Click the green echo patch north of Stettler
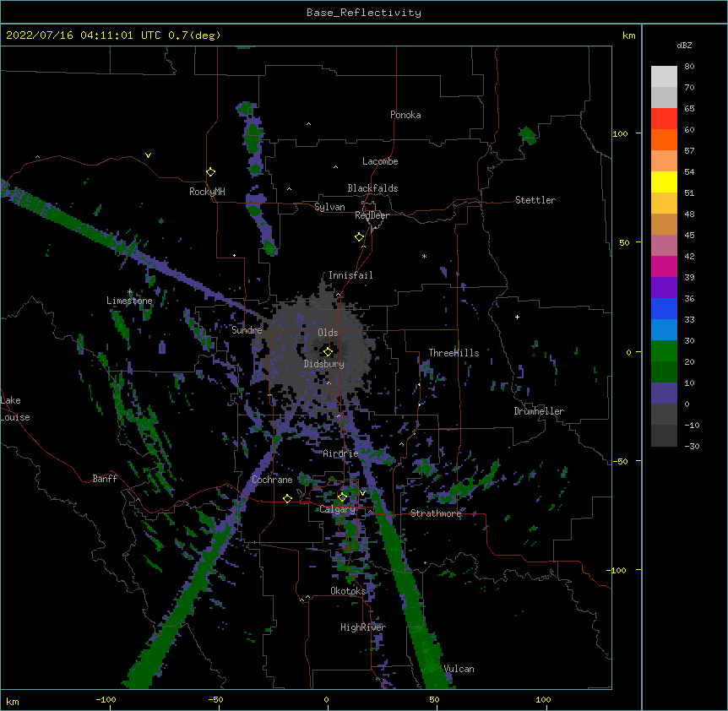 click(528, 135)
